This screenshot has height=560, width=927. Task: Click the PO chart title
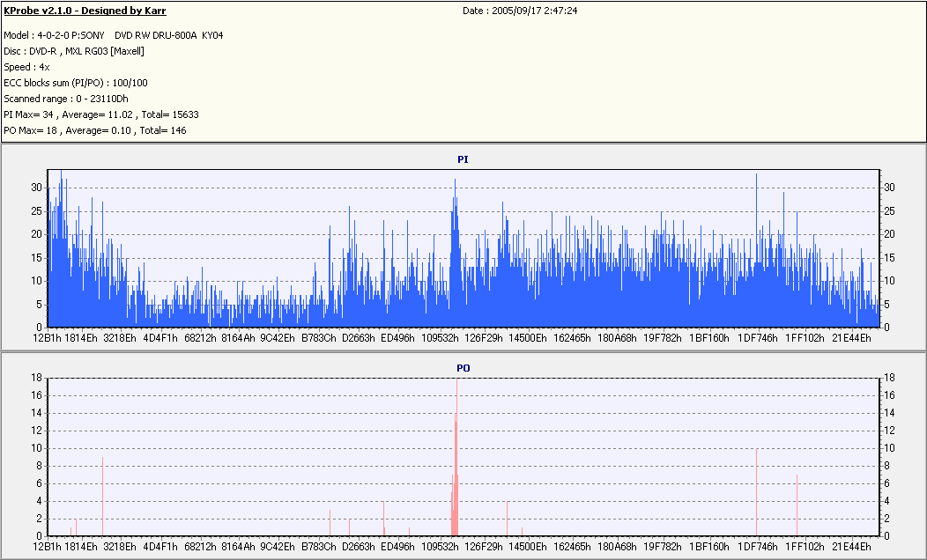click(x=463, y=368)
